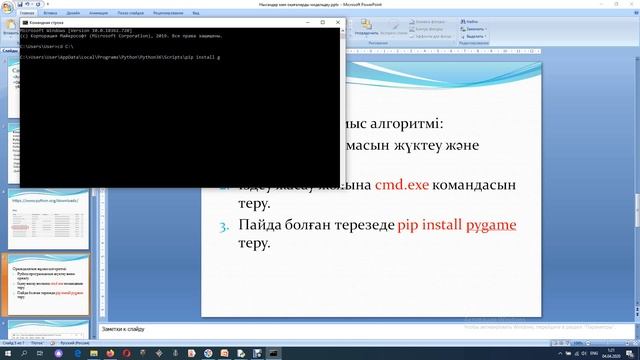This screenshot has width=640, height=360.
Task: Click 'pip install pygame' text on slide
Action: 457,225
